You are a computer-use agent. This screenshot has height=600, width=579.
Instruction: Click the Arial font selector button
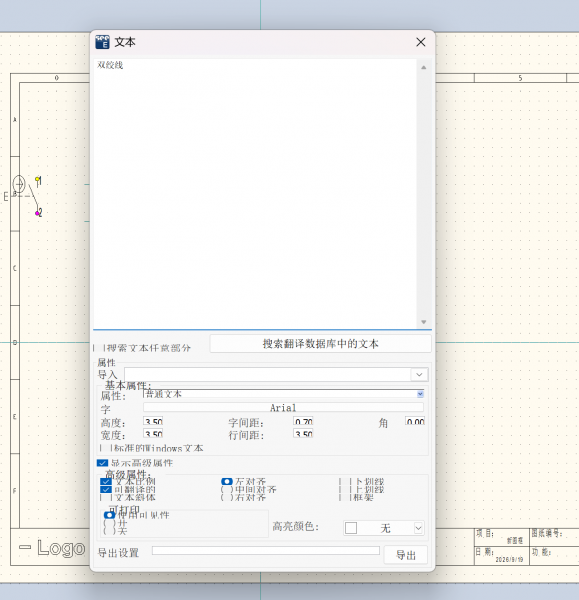(283, 407)
